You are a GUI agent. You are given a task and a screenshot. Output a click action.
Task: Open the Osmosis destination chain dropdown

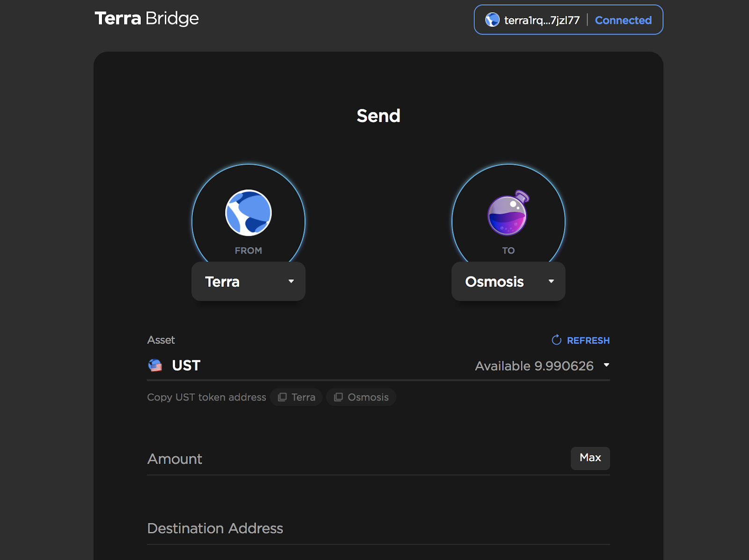(508, 281)
